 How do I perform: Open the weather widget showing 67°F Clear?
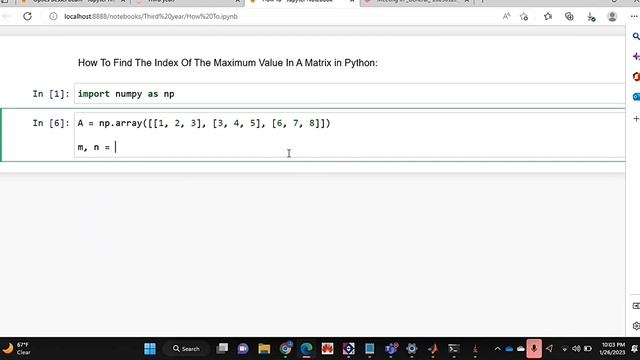pyautogui.click(x=16, y=349)
